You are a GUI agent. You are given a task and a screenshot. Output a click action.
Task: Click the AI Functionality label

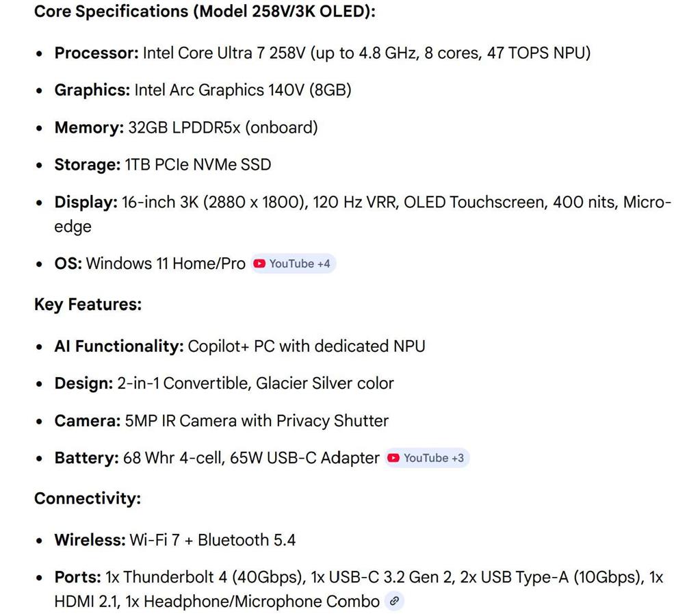click(118, 346)
